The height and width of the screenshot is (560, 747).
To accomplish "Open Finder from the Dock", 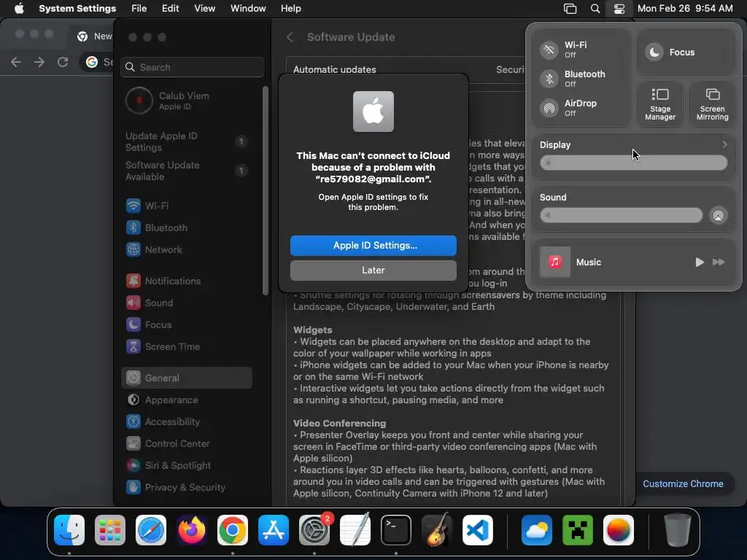I will [x=69, y=530].
